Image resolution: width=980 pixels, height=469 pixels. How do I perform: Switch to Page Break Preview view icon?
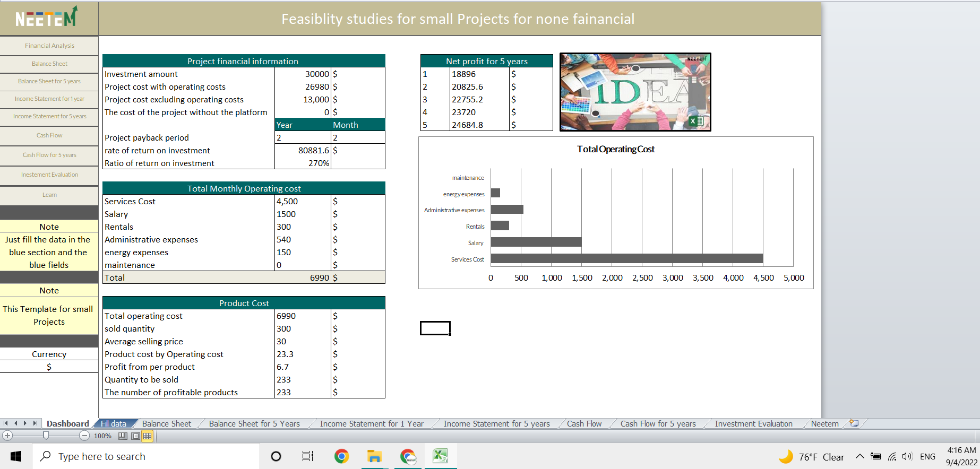pyautogui.click(x=123, y=436)
